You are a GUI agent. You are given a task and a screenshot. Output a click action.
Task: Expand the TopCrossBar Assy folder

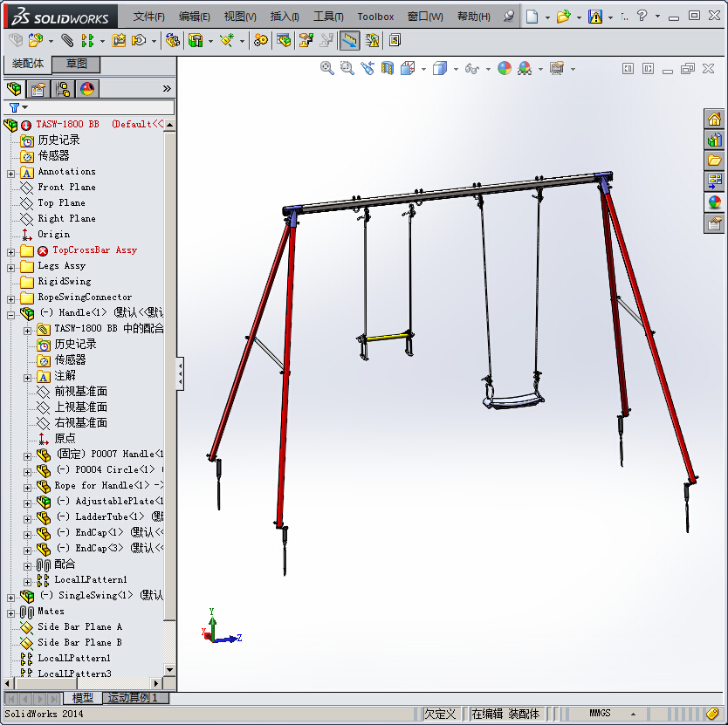10,252
